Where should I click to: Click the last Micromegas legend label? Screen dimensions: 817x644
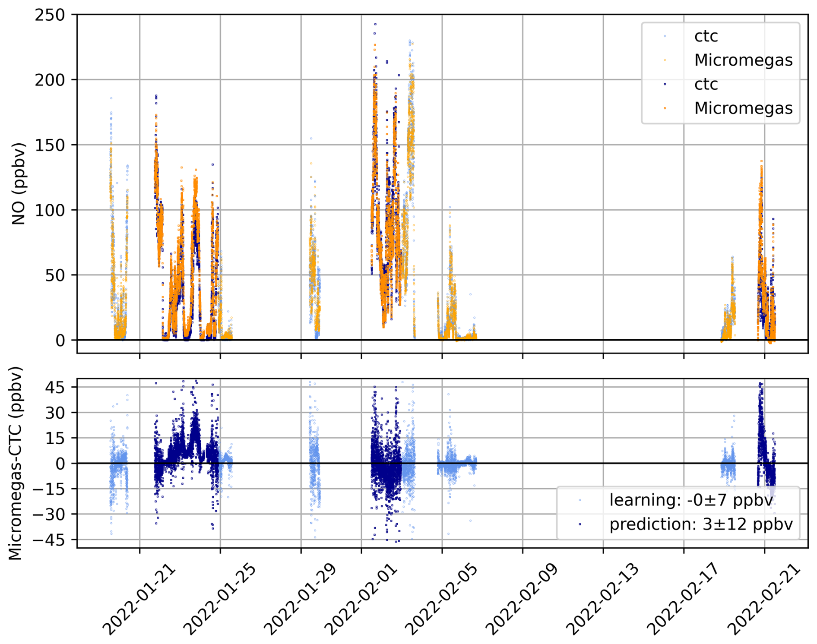click(743, 108)
